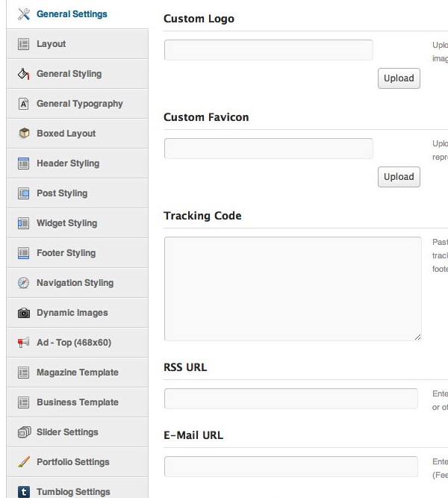Select Magazine Template tab
This screenshot has width=448, height=498.
77,373
